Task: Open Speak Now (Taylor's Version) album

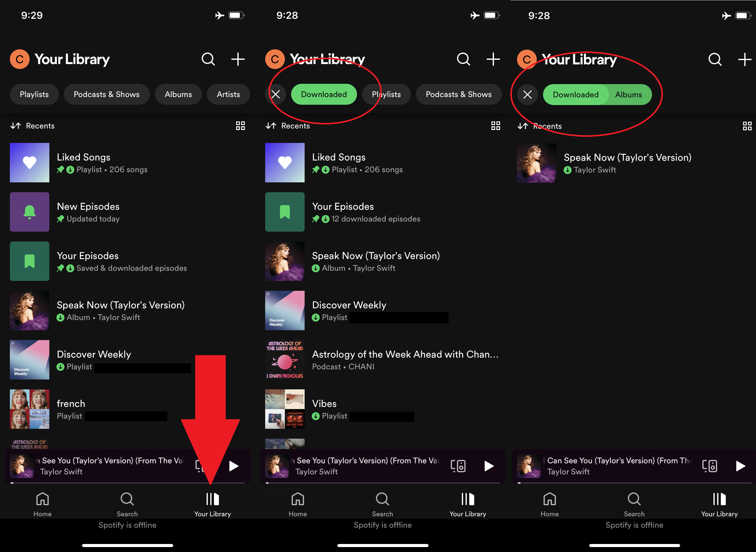Action: pos(120,310)
